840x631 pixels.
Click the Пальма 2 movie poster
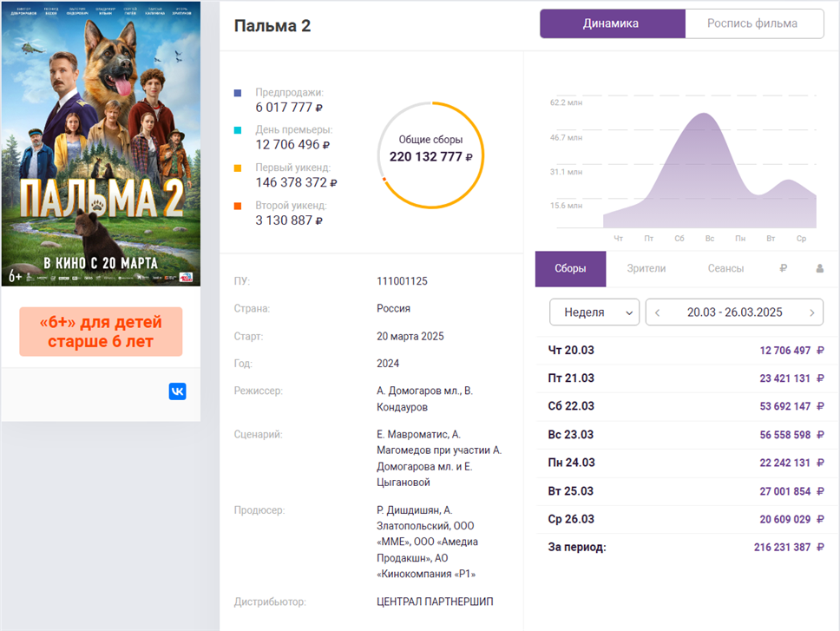[101, 143]
